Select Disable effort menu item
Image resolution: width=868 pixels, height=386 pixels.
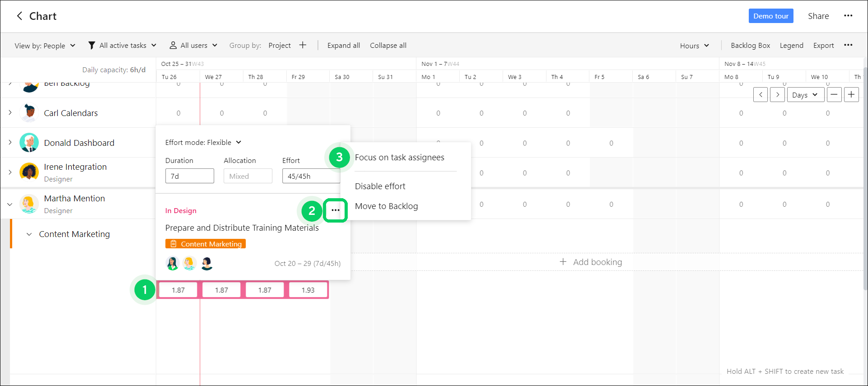coord(380,186)
